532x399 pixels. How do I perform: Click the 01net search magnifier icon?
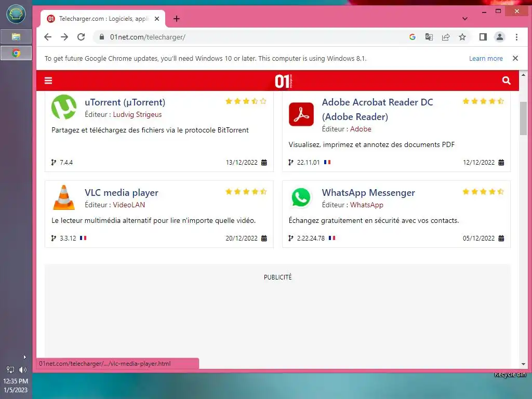(506, 81)
